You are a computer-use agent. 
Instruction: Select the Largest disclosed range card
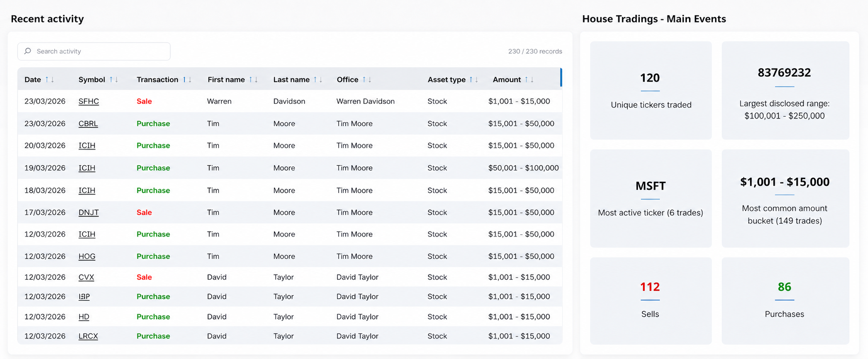point(785,90)
